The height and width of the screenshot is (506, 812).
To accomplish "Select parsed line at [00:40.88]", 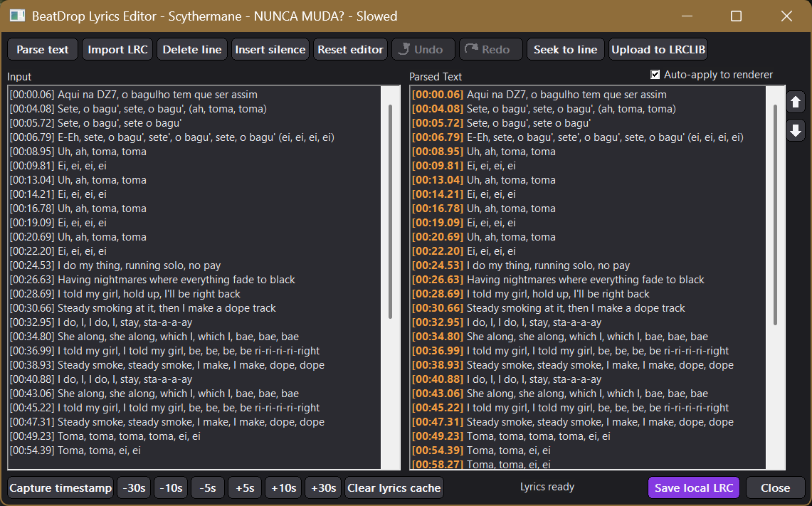I will click(507, 379).
